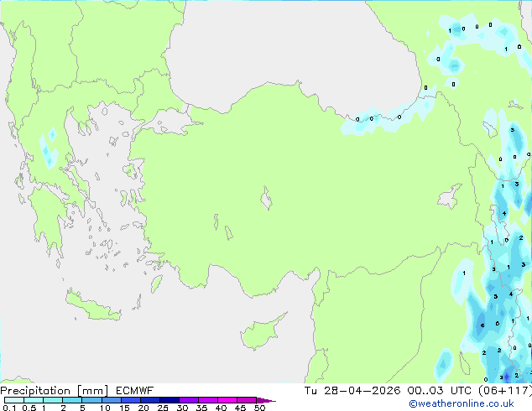Click Lake Tuz in central Turkey
The height and width of the screenshot is (411, 532).
point(266,199)
